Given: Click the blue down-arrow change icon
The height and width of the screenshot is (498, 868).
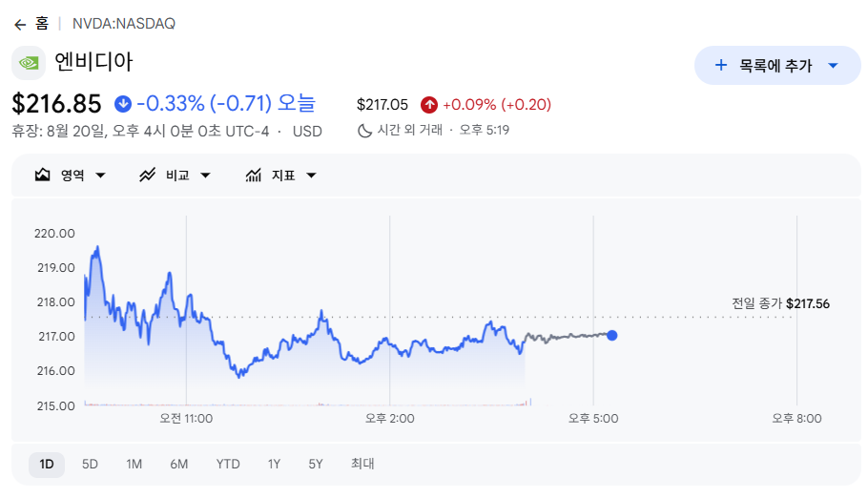Looking at the screenshot, I should point(123,104).
